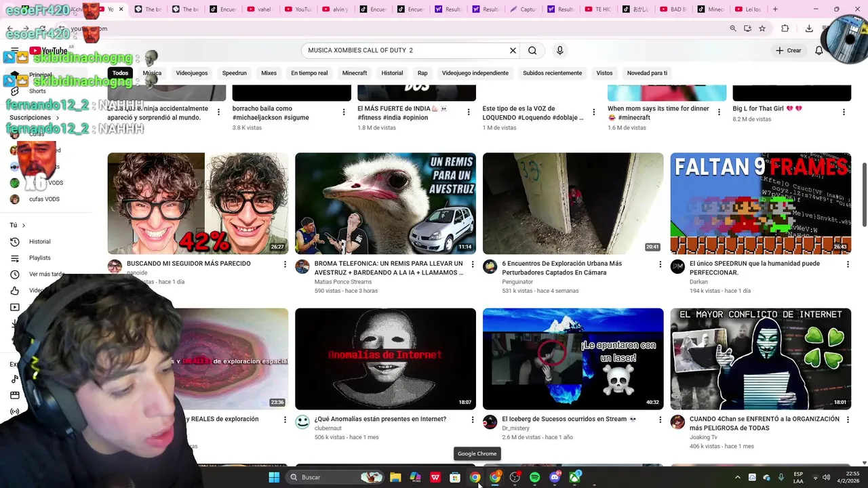
Task: Expand the Suscripciones section chevron
Action: [57, 117]
